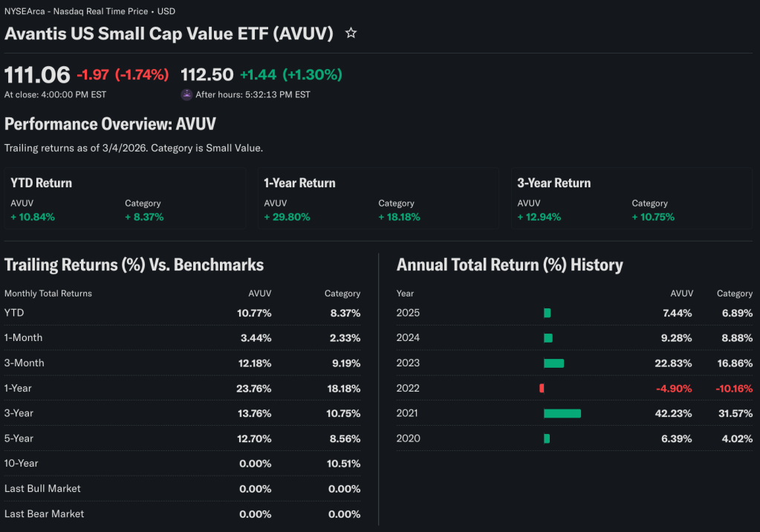
Task: Click the 2021 green return bar
Action: 562,413
